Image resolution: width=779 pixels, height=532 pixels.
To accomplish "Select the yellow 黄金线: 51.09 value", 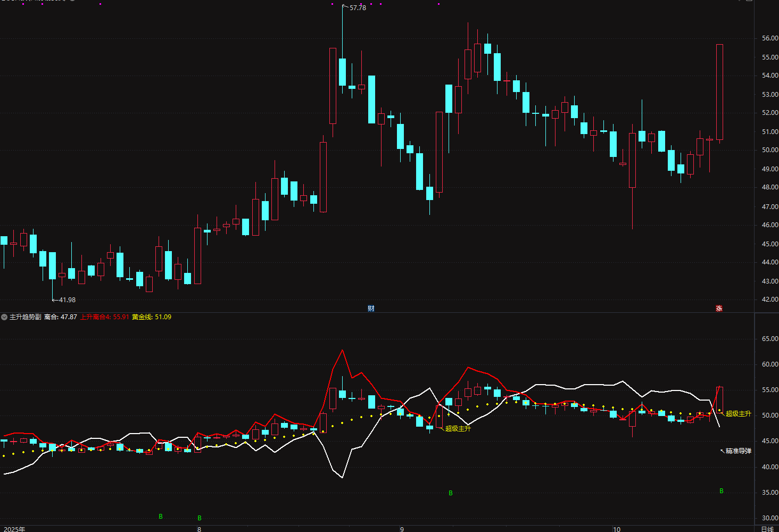I will tap(152, 317).
